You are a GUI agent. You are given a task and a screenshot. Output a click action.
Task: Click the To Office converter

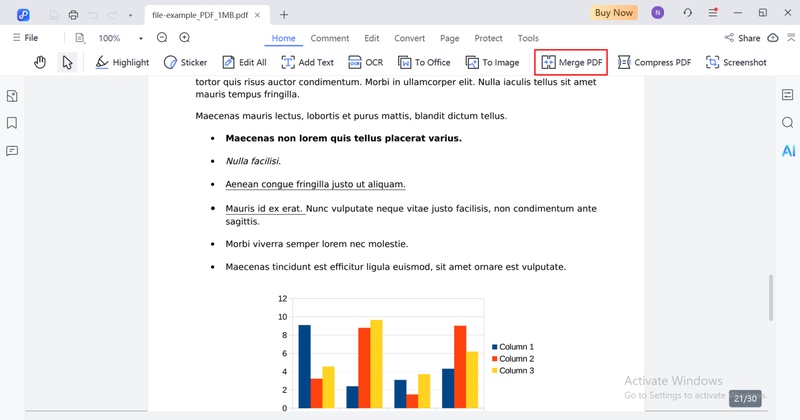pyautogui.click(x=424, y=62)
